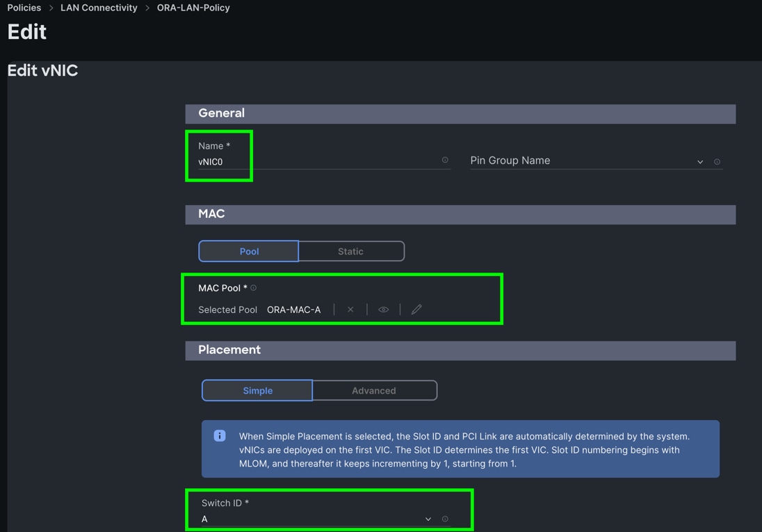This screenshot has width=762, height=532.
Task: Click the info icon beside Pin Group Name
Action: pos(717,161)
